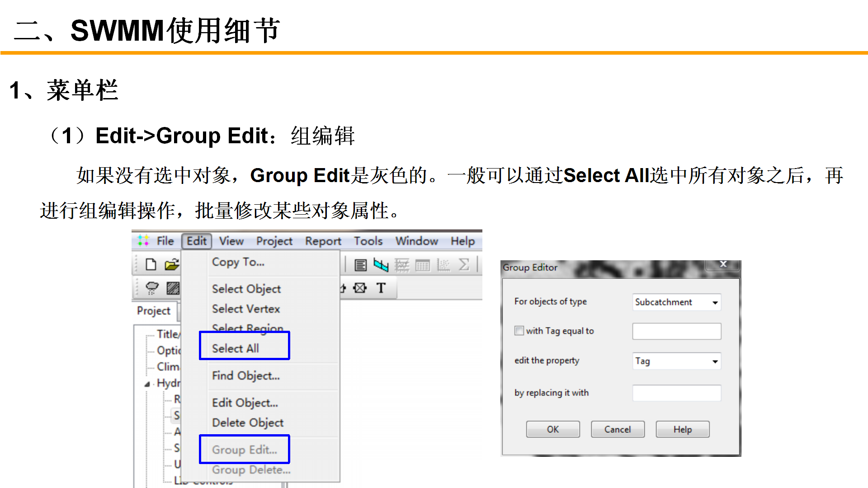The width and height of the screenshot is (868, 488).
Task: Select the Text label T tool
Action: (x=381, y=288)
